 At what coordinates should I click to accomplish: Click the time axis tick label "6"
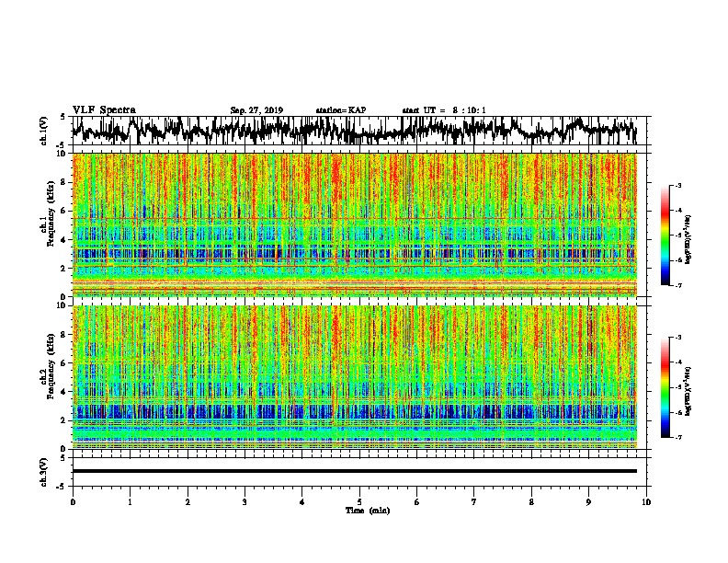coord(417,502)
